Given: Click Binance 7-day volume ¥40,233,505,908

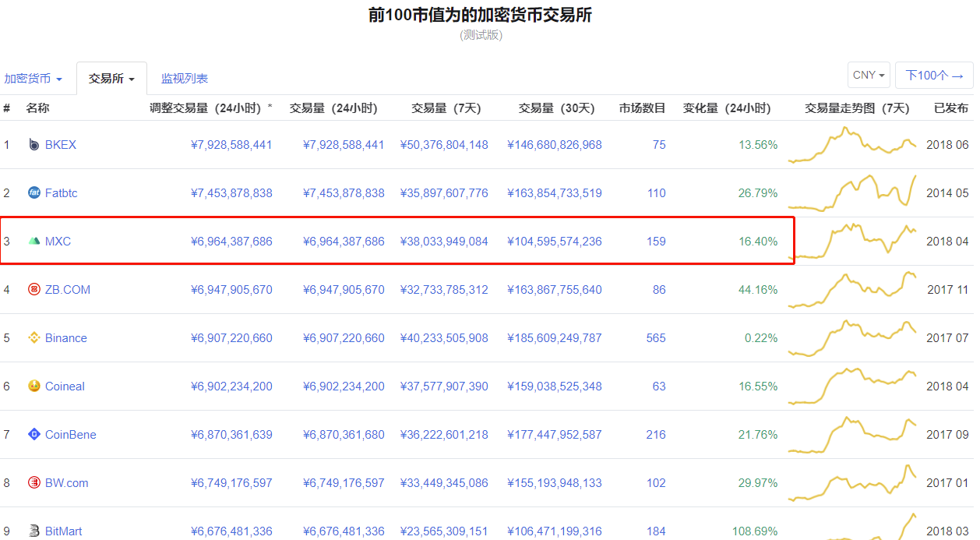Looking at the screenshot, I should coord(444,338).
